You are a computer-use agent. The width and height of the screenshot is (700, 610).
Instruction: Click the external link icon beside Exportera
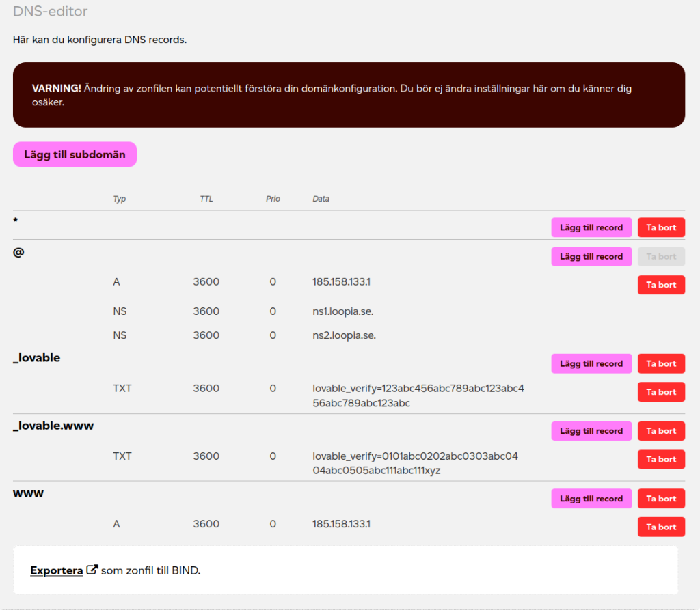click(92, 570)
